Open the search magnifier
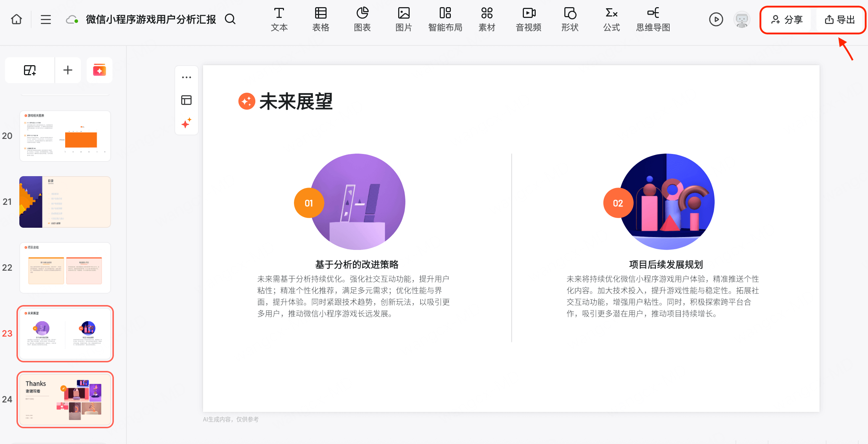Screen dimensions: 868x444 (230, 19)
